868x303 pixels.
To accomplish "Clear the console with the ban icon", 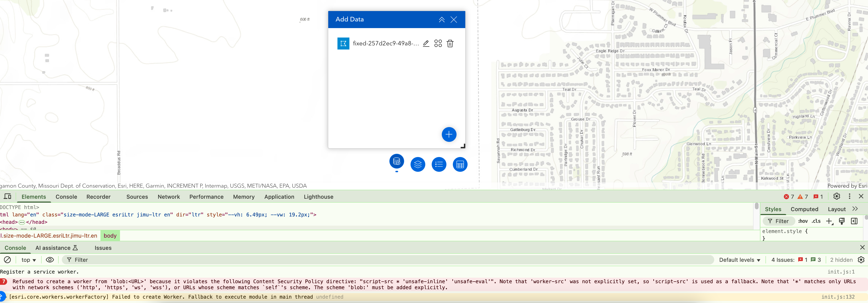I will coord(8,260).
